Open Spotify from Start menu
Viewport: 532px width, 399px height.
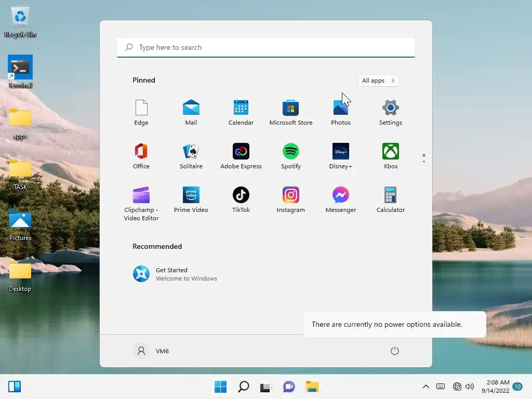[x=291, y=156]
